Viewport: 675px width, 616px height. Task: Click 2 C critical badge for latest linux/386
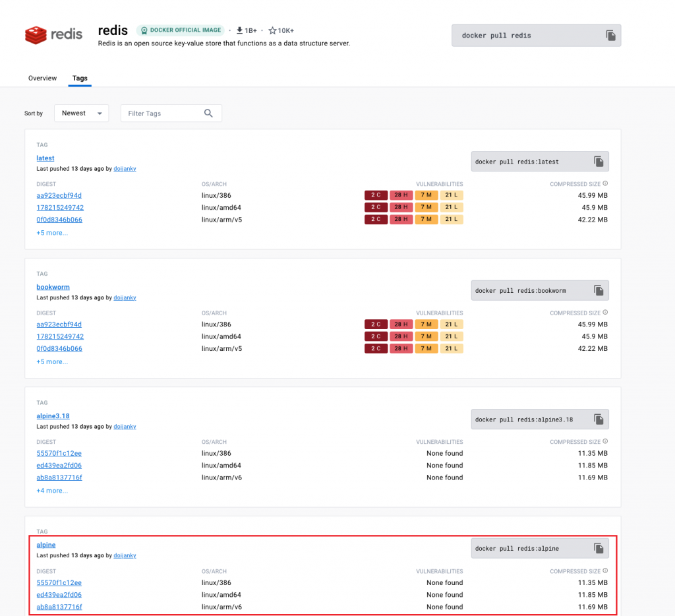pyautogui.click(x=376, y=195)
